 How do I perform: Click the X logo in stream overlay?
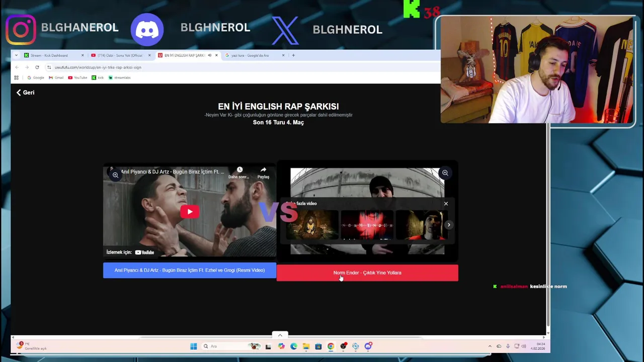pos(285,30)
